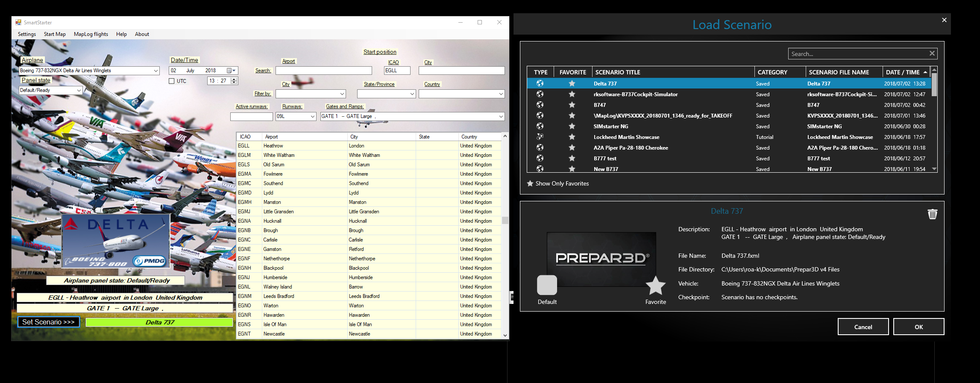This screenshot has width=980, height=383.
Task: Click the scenario list vertical scrollbar
Action: pos(934,84)
